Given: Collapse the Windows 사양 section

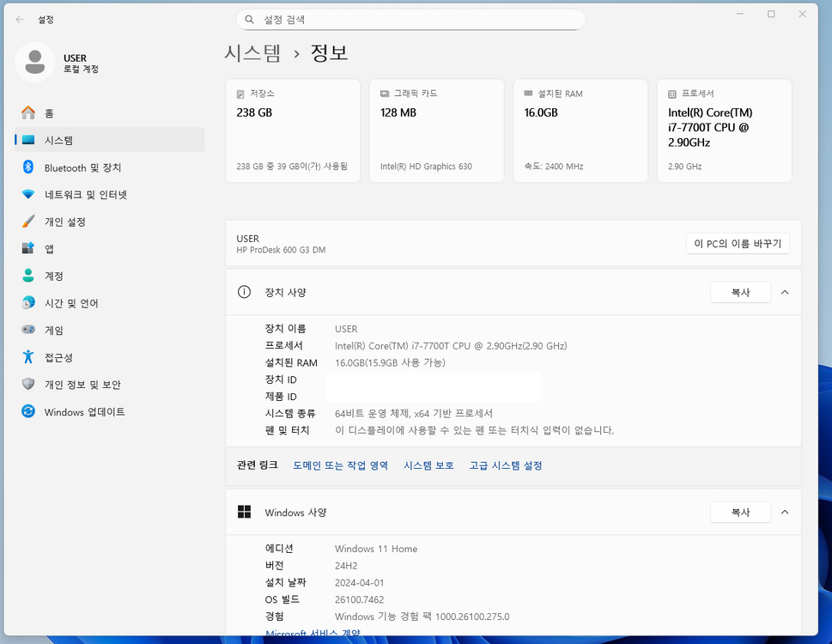Looking at the screenshot, I should (x=784, y=512).
